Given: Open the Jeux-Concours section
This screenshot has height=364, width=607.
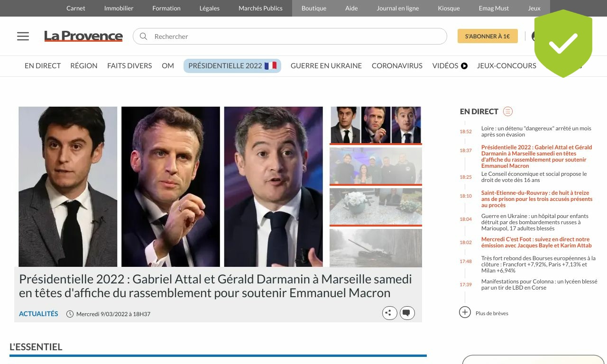Looking at the screenshot, I should click(x=506, y=66).
